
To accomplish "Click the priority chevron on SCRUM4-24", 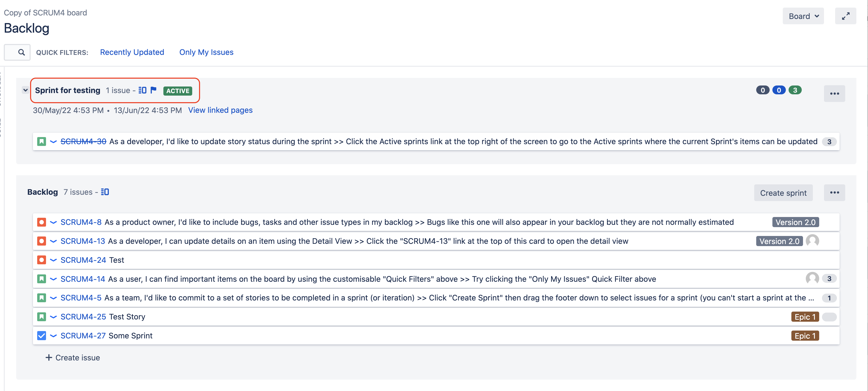I will coord(53,260).
